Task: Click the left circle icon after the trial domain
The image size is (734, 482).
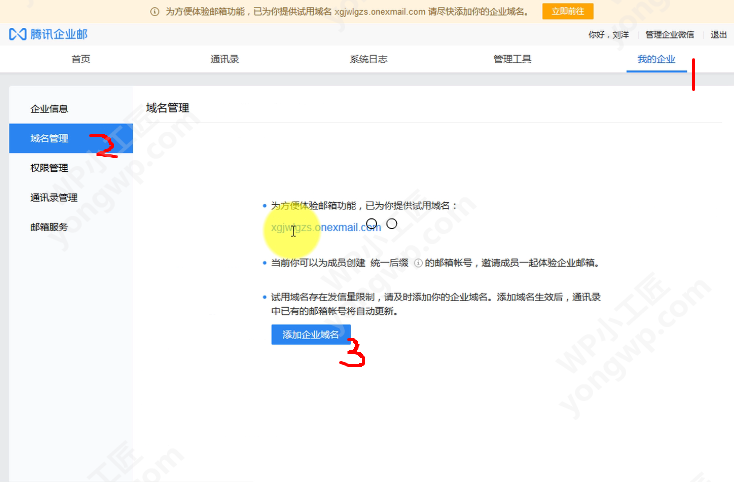Action: coord(372,224)
